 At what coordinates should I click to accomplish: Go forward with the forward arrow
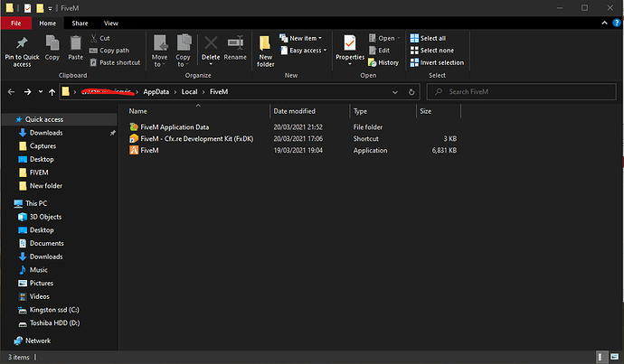27,92
